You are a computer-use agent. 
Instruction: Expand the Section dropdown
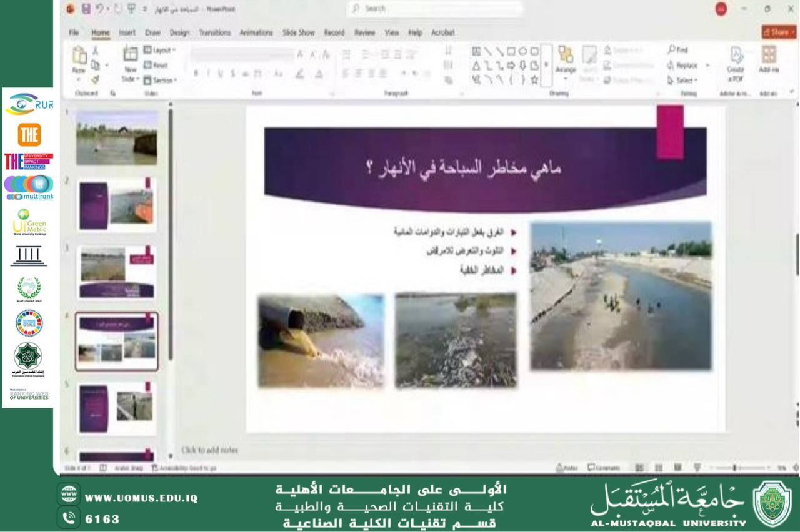161,80
